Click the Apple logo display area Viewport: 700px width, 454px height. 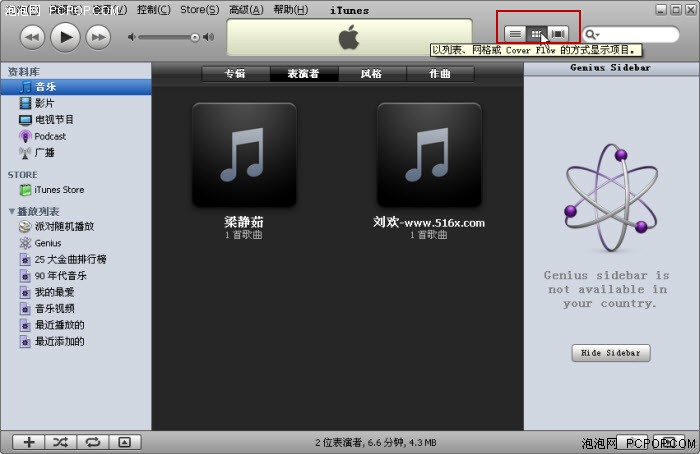349,37
